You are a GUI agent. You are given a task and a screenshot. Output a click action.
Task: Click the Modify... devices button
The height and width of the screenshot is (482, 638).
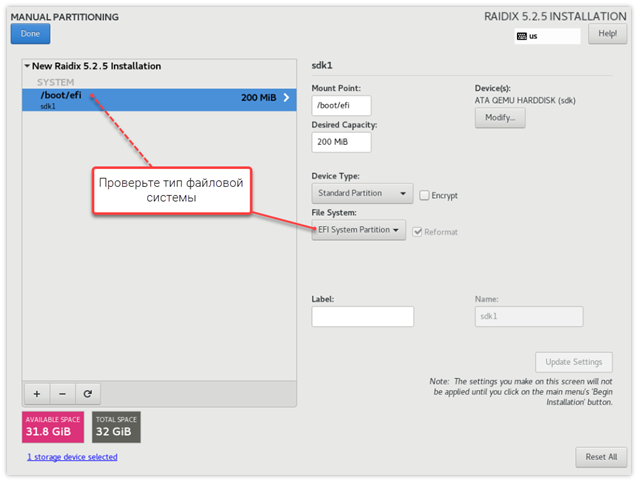(x=500, y=118)
